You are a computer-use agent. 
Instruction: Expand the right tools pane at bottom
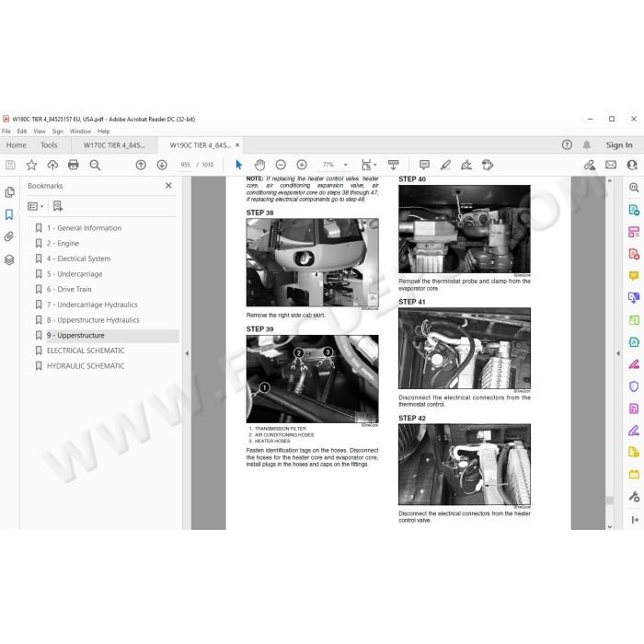coord(635,520)
